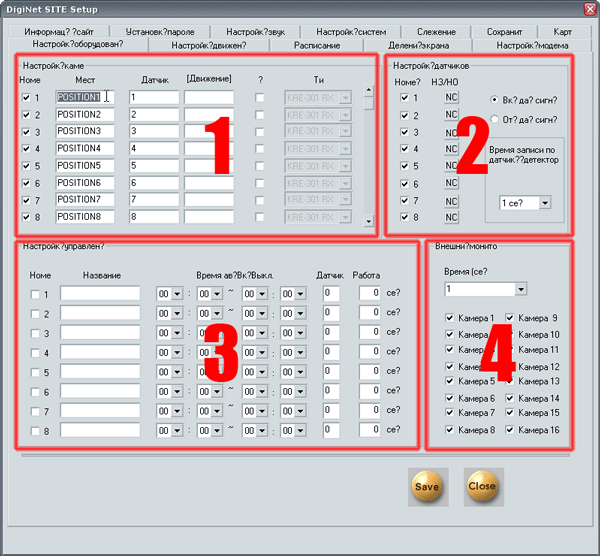Screen dimensions: 600x556
Task: Click the work seconds field in control row 4
Action: 370,352
